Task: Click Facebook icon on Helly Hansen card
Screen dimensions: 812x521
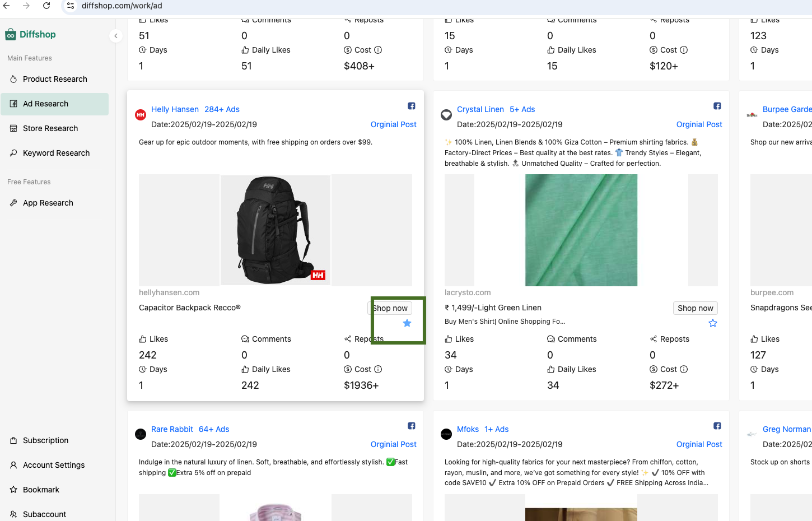Action: [412, 106]
